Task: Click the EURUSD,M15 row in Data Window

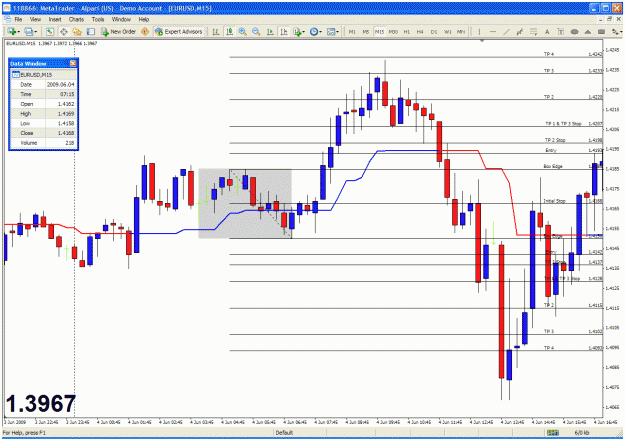Action: (43, 75)
